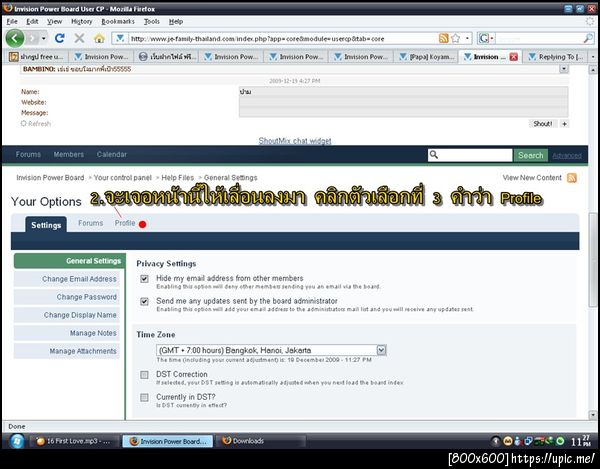This screenshot has width=600, height=469.
Task: Reload the page with the Reload icon
Action: 59,38
